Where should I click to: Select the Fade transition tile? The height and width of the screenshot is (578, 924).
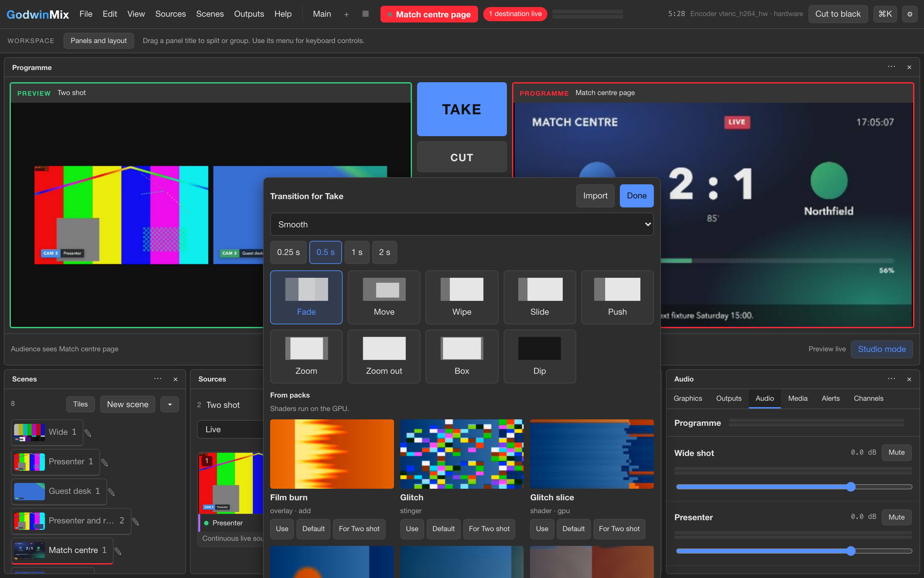point(306,297)
